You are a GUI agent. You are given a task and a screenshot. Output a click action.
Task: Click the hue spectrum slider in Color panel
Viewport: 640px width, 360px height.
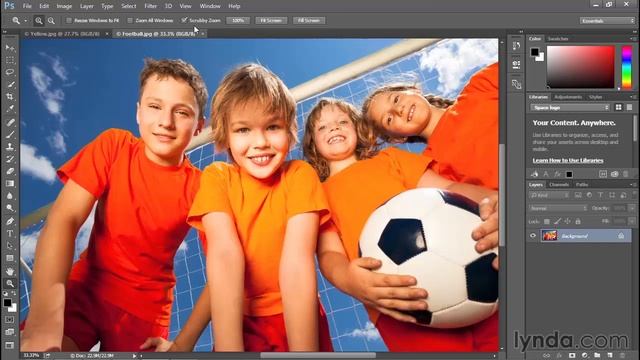pyautogui.click(x=627, y=67)
